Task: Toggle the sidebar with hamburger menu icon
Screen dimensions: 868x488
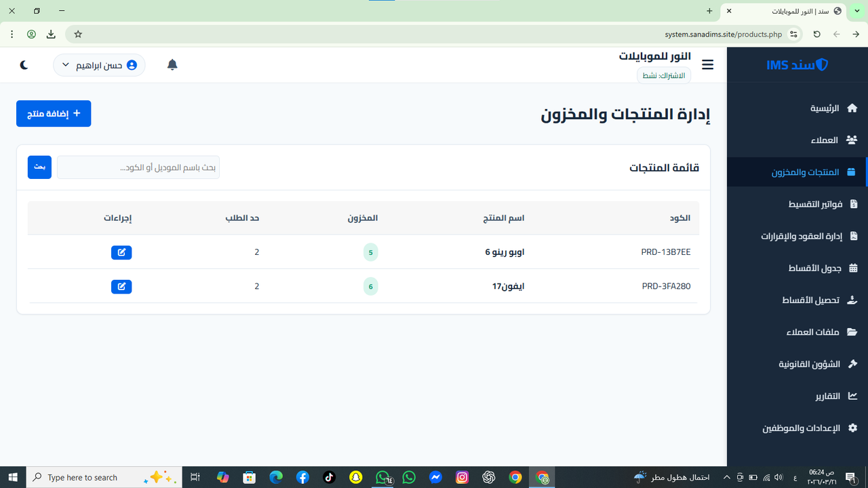Action: click(708, 65)
